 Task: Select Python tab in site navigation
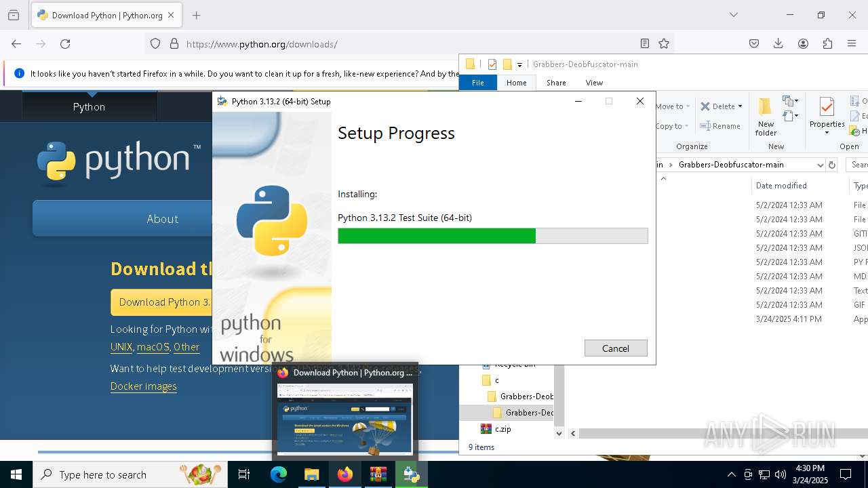(x=89, y=106)
